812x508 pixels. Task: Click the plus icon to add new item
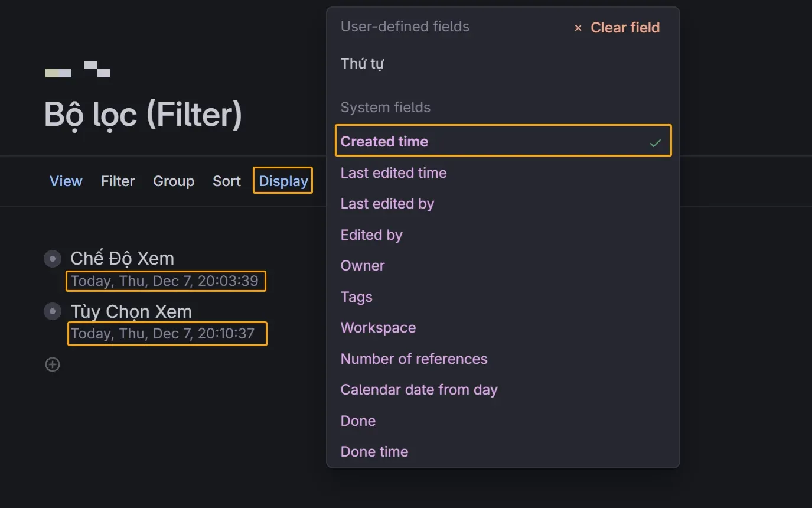53,364
